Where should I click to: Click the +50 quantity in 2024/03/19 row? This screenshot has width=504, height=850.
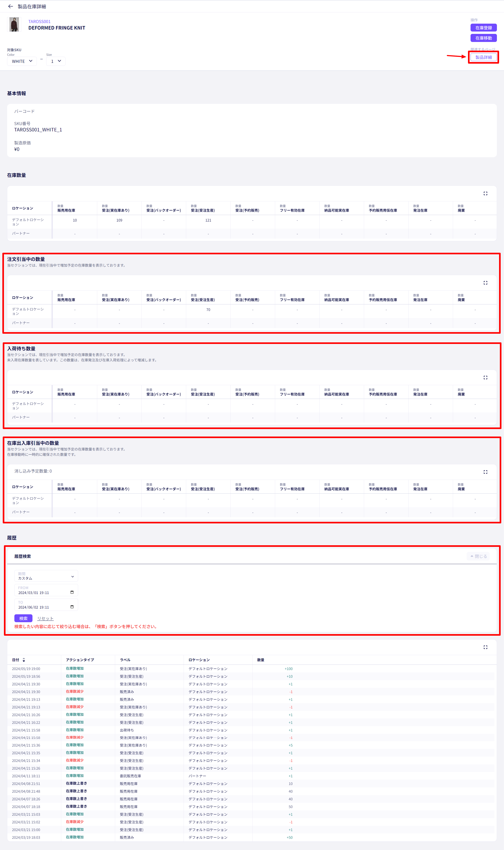tap(289, 837)
